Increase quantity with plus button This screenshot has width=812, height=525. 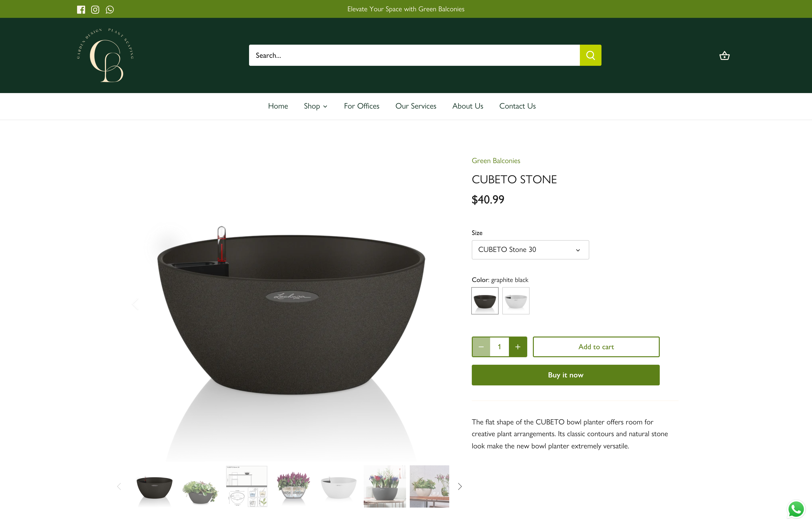pyautogui.click(x=518, y=347)
